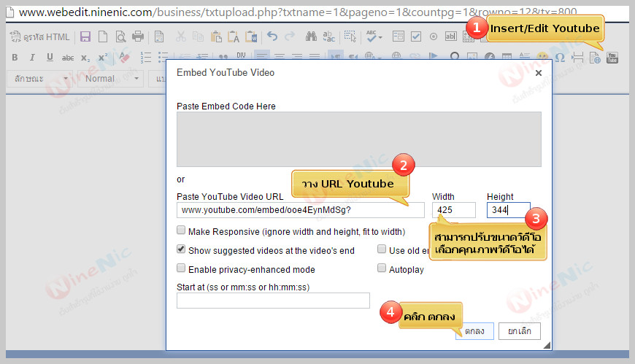Click the IFrame insert icon

pyautogui.click(x=595, y=58)
